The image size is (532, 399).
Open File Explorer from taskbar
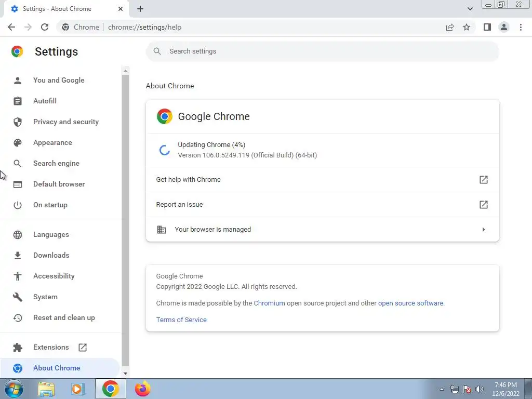click(x=46, y=389)
